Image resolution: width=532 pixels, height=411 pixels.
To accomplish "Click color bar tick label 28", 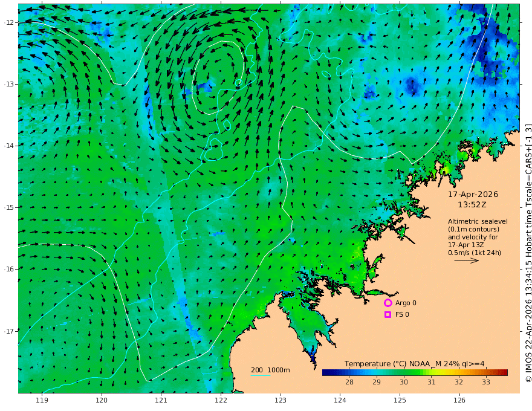I will (x=349, y=382).
